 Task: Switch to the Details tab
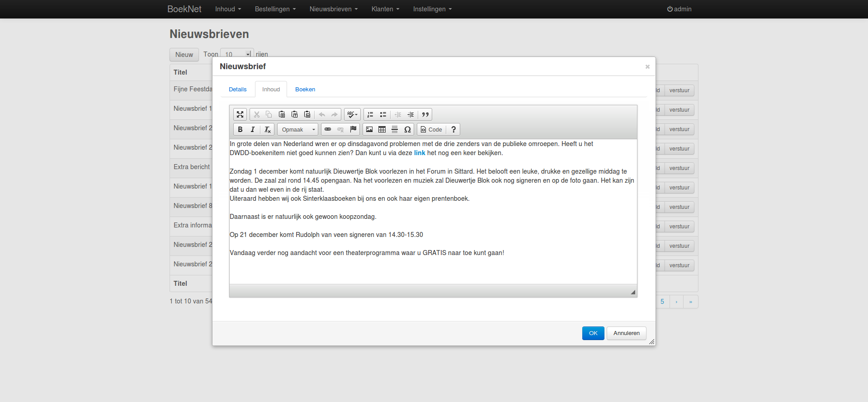[238, 90]
